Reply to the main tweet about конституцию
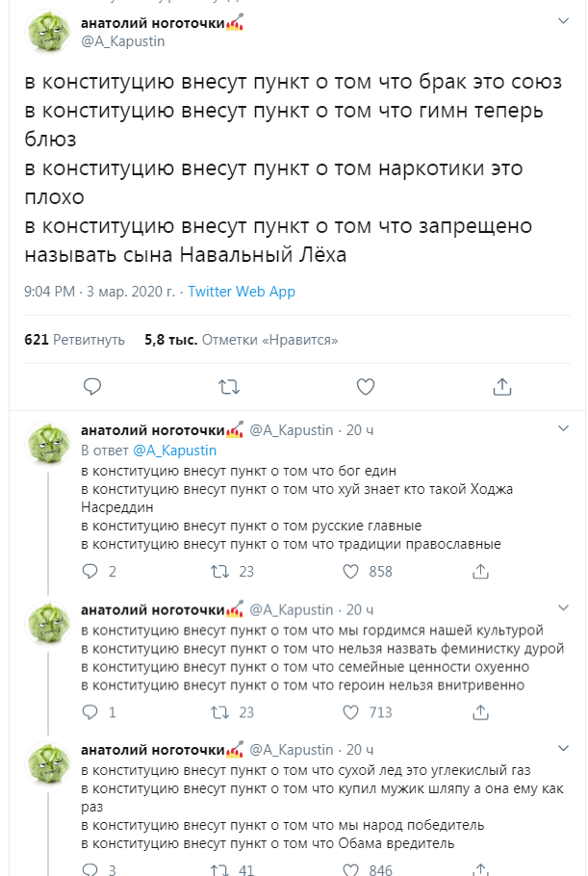This screenshot has width=588, height=876. 92,387
